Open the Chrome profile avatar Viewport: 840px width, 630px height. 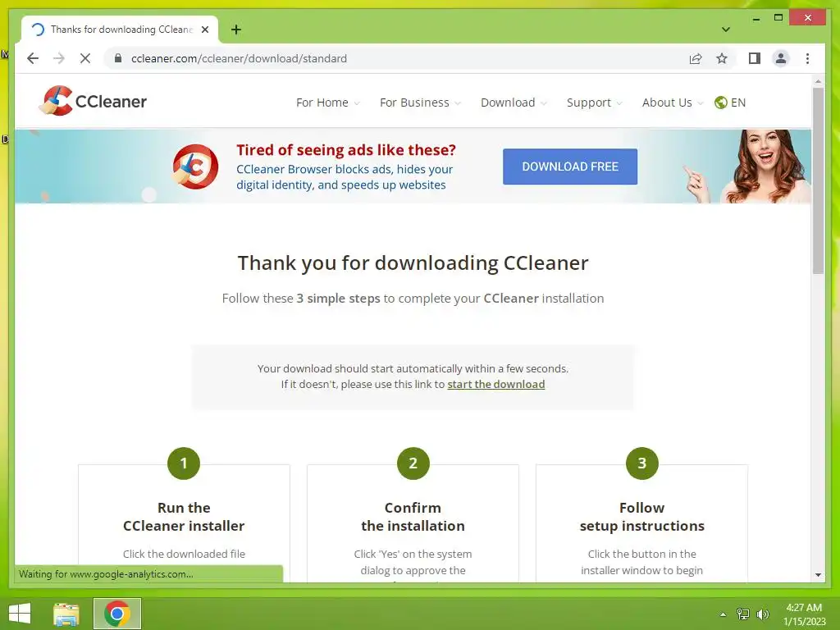[x=781, y=58]
